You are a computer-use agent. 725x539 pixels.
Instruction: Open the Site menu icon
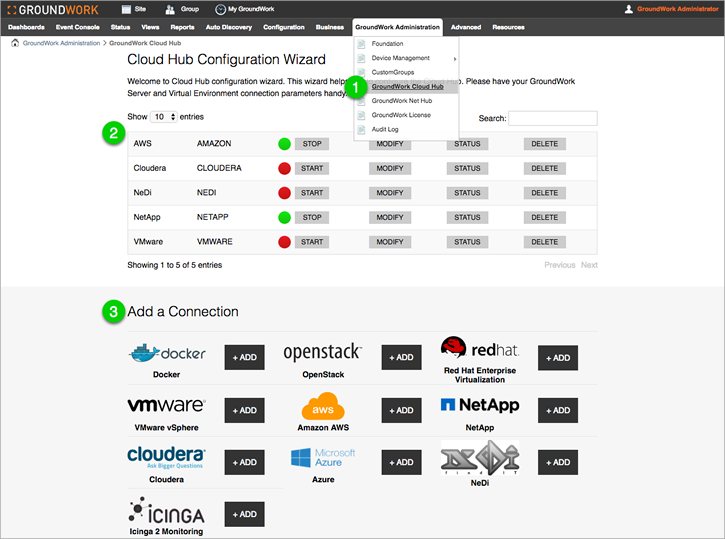click(x=126, y=9)
